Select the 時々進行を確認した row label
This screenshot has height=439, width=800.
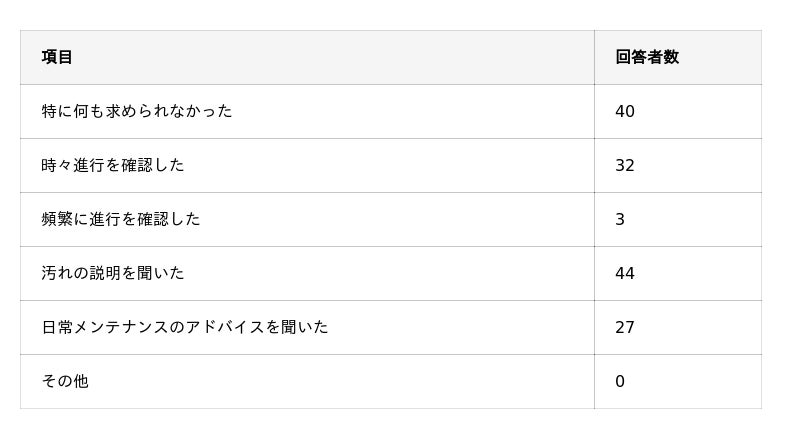click(x=113, y=165)
